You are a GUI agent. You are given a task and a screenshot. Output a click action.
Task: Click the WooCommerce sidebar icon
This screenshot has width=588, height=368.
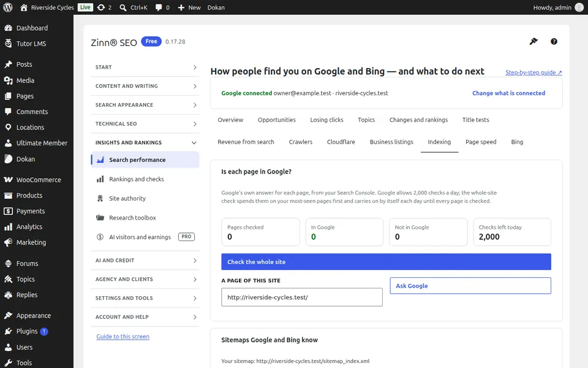coord(8,180)
